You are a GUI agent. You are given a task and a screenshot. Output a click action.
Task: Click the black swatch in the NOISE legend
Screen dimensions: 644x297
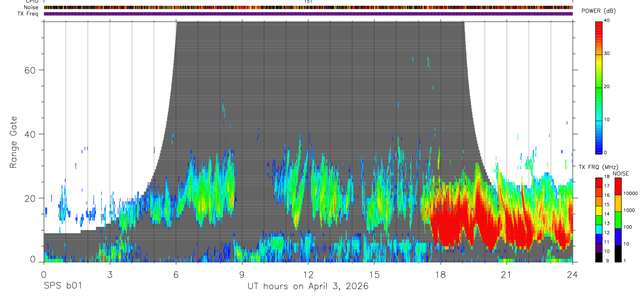[618, 254]
